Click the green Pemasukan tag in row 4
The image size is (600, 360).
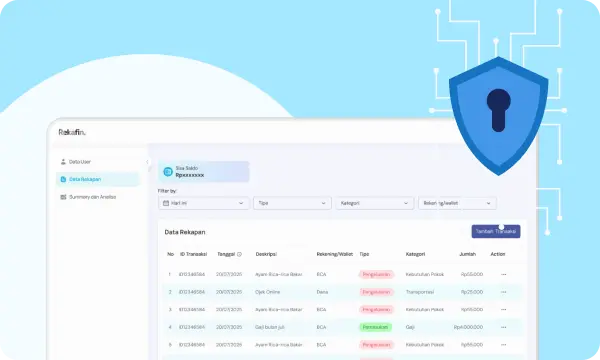[x=375, y=327]
